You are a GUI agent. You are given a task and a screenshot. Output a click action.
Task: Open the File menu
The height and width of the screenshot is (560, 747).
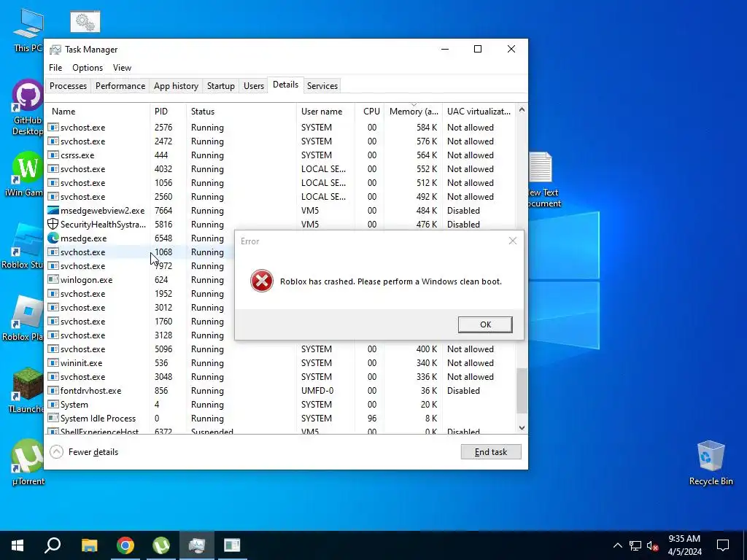55,68
